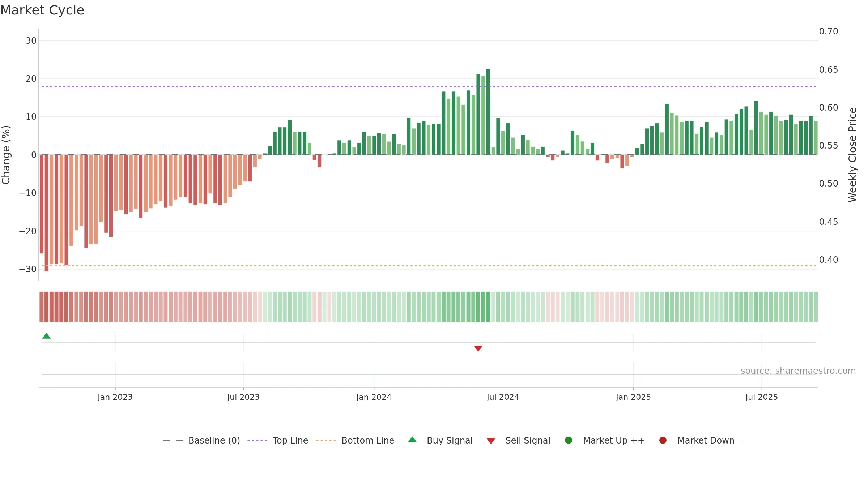868x488 pixels.
Task: Click the red Sell Signal triangle marker on the chart
Action: point(478,348)
